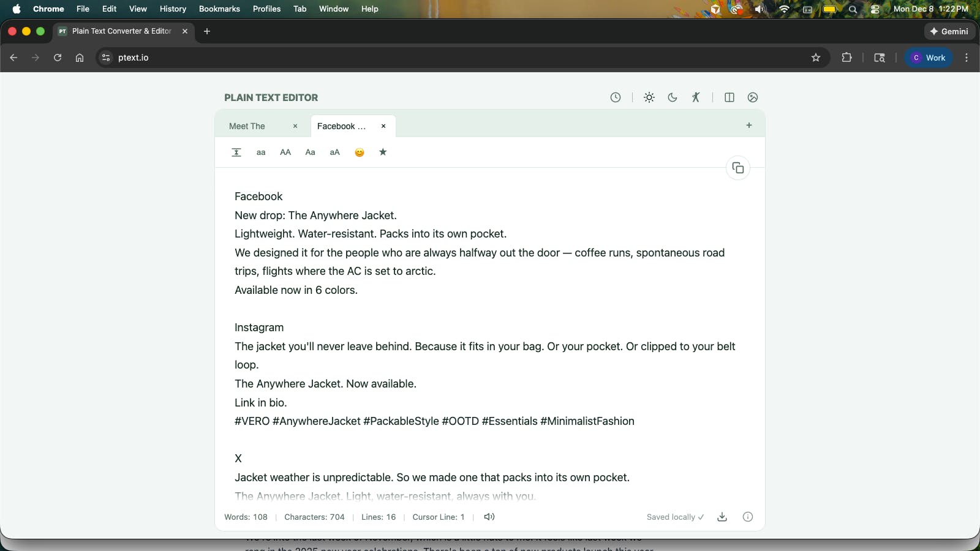Click the Words: 108 counter
Image resolution: width=980 pixels, height=551 pixels.
pos(246,517)
